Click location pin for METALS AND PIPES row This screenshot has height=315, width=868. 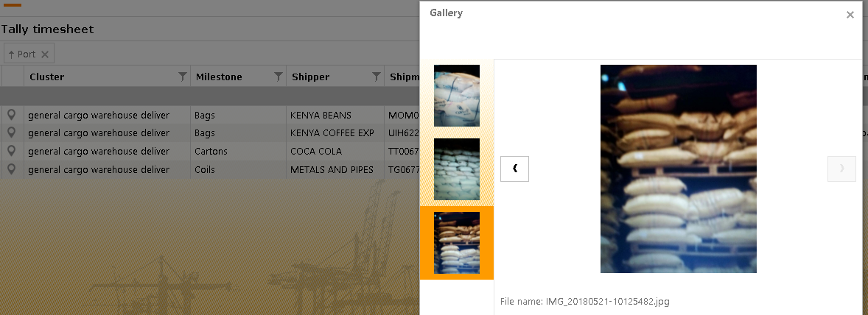coord(11,169)
